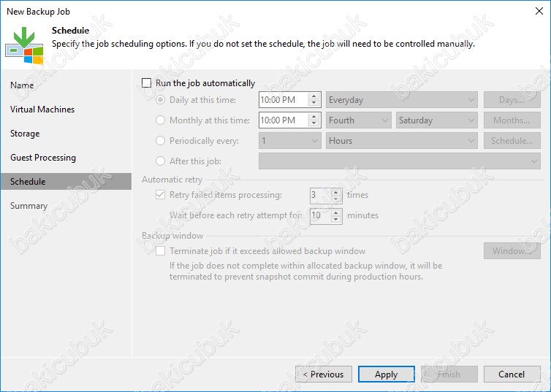Select After this job radio button
551x392 pixels.
coord(160,161)
